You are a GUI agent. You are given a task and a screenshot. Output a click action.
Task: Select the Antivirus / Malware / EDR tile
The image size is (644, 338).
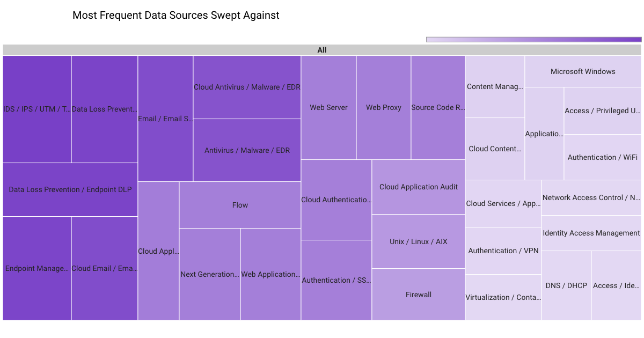pyautogui.click(x=247, y=150)
